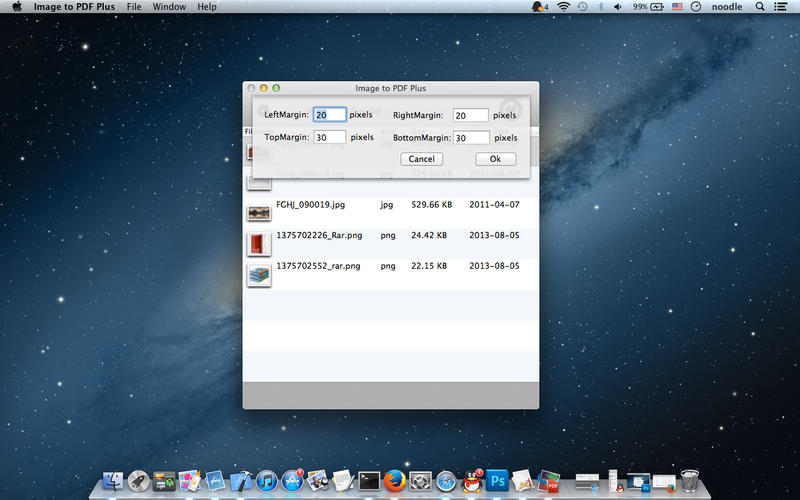The image size is (800, 500).
Task: Click the 1375702552_rar.png stacked books thumbnail
Action: point(259,275)
